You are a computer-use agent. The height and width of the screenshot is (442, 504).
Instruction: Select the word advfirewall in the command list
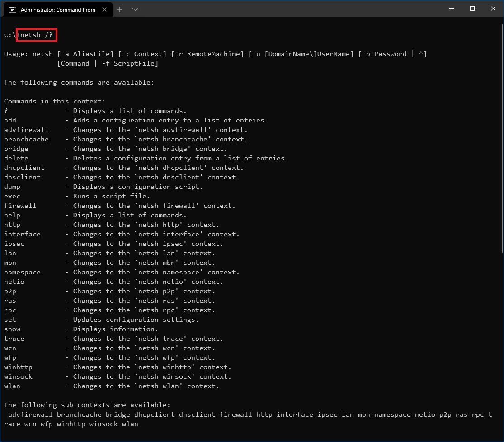pyautogui.click(x=26, y=129)
